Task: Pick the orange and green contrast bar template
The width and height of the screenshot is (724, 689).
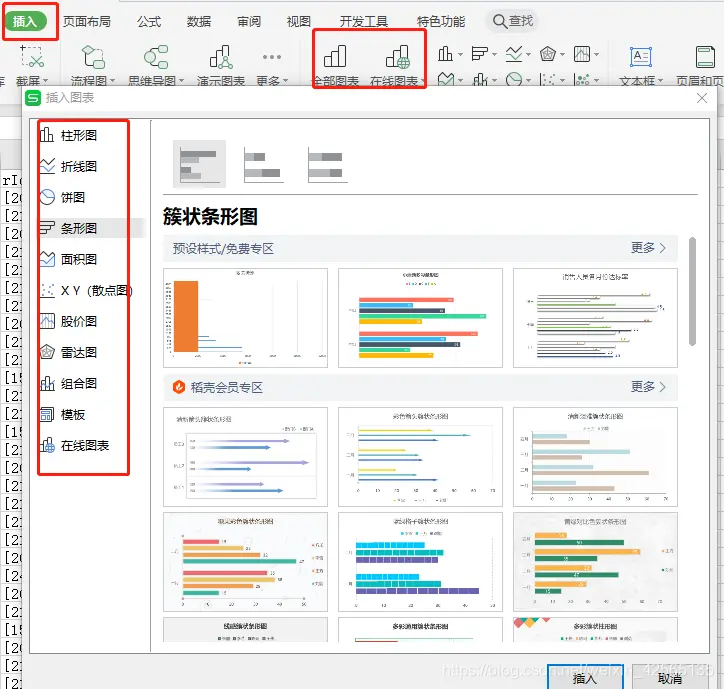Action: (595, 562)
